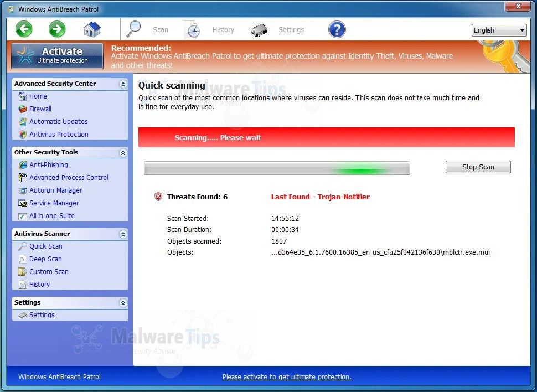Click the scan duration value 00:00:34

tap(285, 230)
